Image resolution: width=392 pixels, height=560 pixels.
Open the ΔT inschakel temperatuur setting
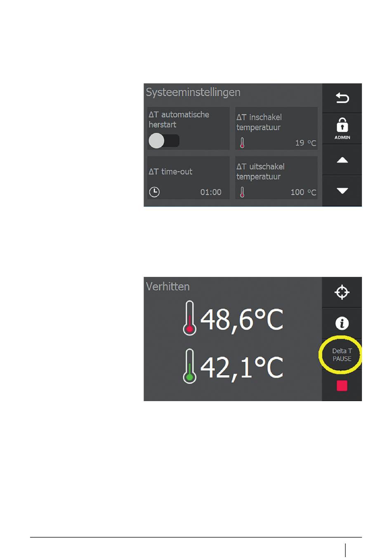coord(276,128)
